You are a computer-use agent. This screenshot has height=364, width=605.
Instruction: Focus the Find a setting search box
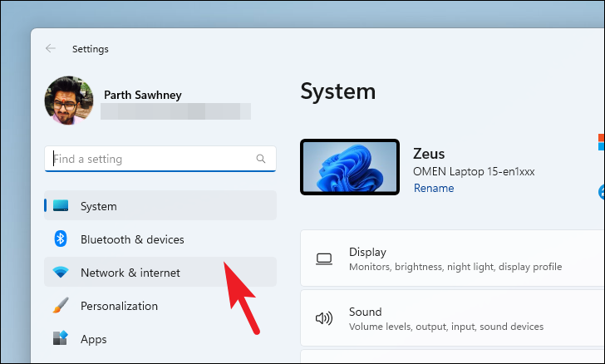point(160,159)
